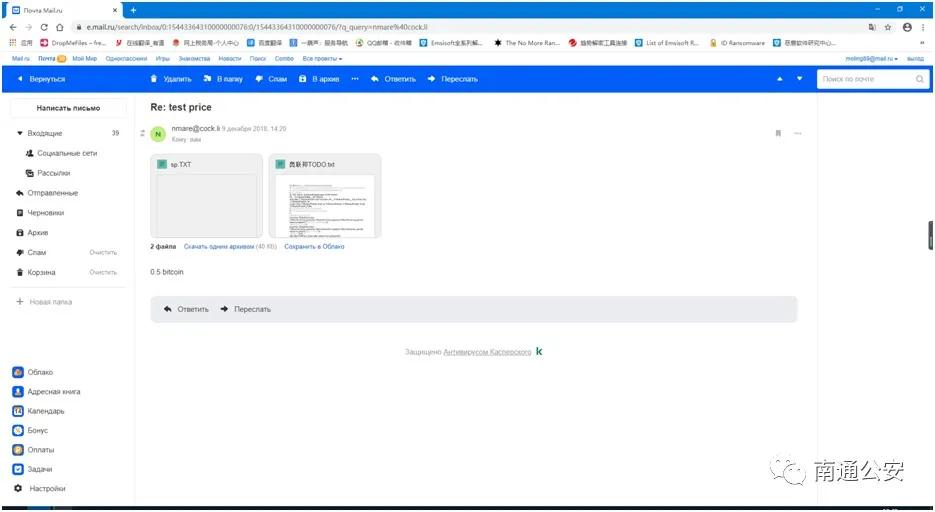Expand the Все проекты dropdown
The height and width of the screenshot is (512, 935).
(322, 58)
